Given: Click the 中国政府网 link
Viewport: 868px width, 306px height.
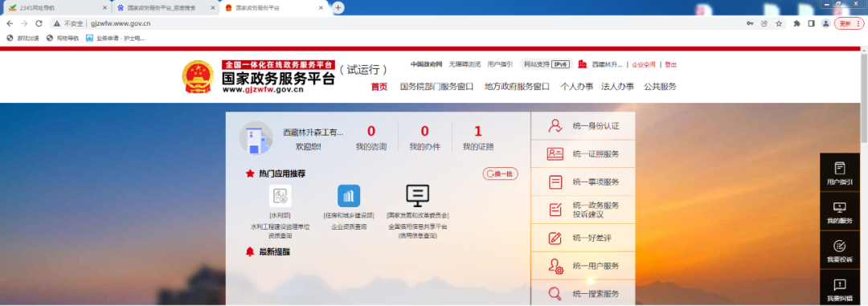Looking at the screenshot, I should (x=426, y=64).
